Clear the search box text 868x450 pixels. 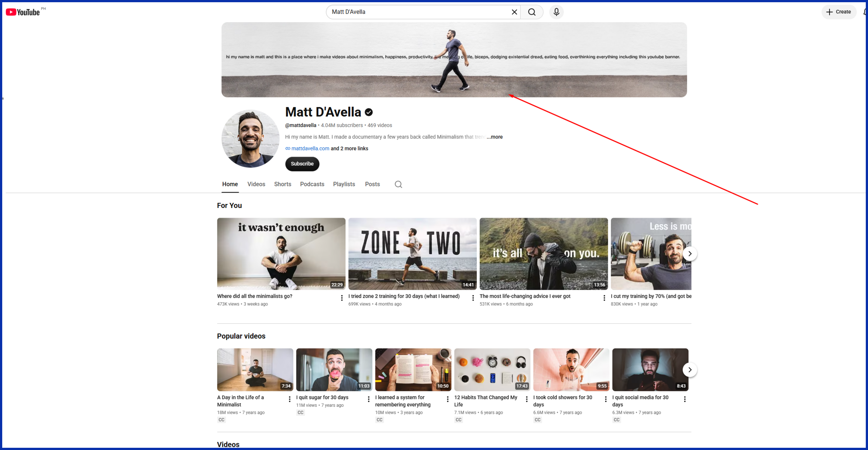[514, 12]
